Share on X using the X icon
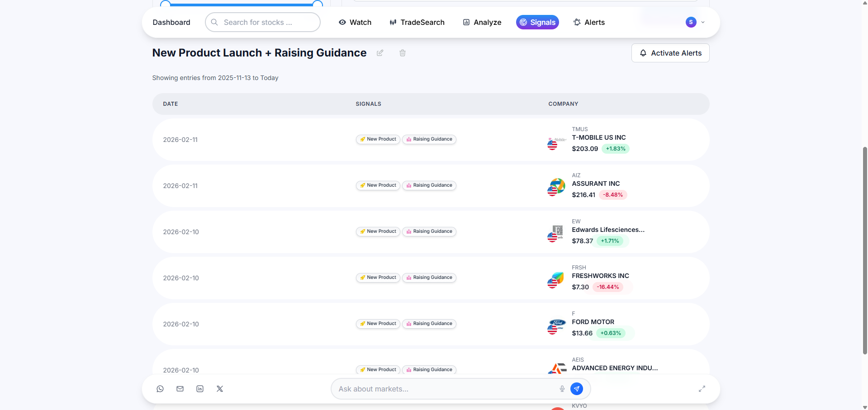 point(220,389)
